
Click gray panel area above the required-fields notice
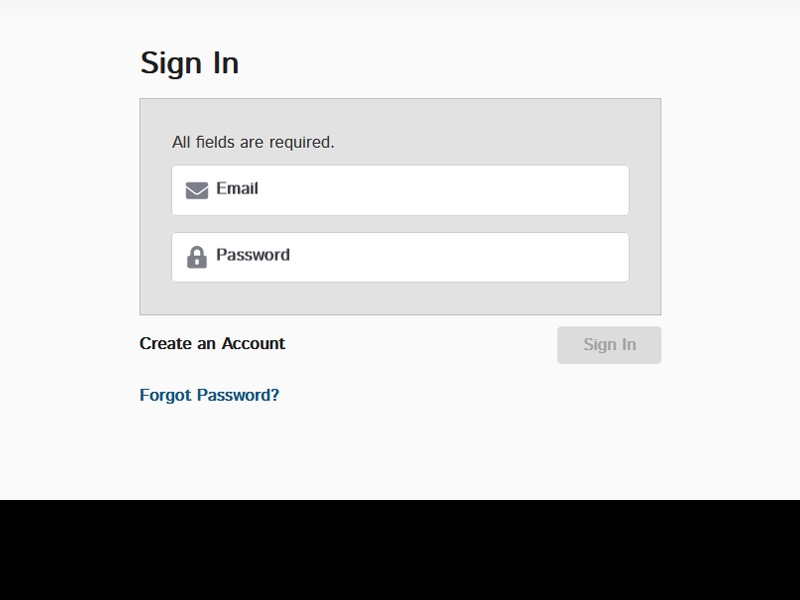point(400,115)
